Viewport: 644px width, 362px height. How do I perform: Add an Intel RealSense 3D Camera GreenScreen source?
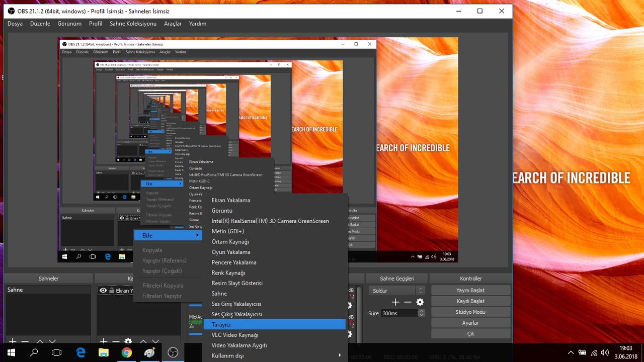[276, 221]
